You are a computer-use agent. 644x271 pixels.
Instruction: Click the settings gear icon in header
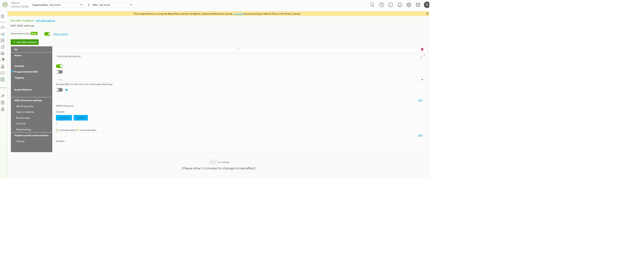pos(409,5)
